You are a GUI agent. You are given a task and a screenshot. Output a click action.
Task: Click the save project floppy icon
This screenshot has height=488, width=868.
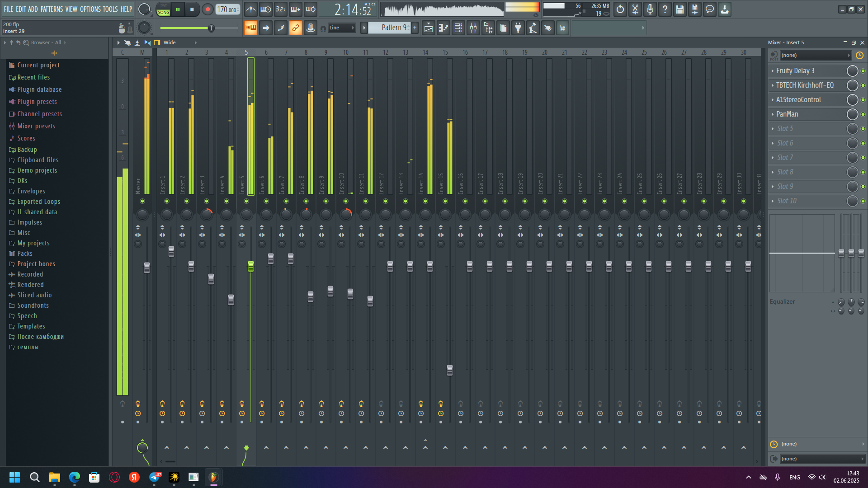pos(679,9)
